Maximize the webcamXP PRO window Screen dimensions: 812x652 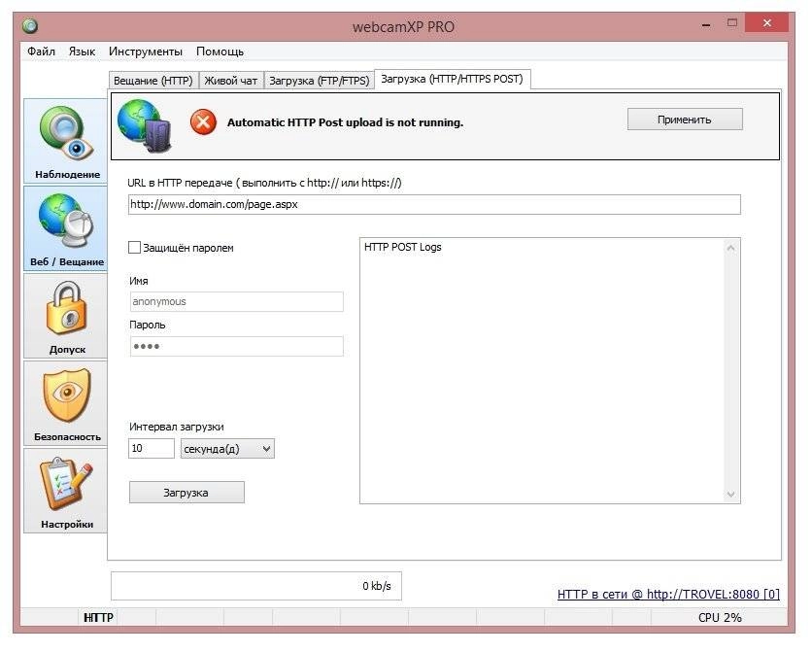732,23
